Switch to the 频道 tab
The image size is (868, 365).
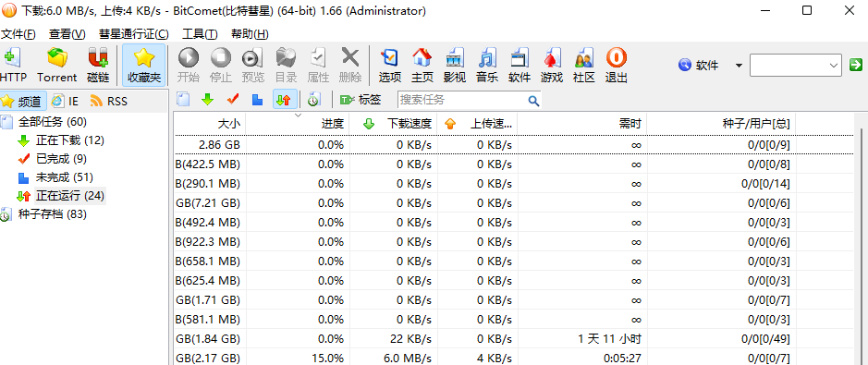tap(23, 102)
